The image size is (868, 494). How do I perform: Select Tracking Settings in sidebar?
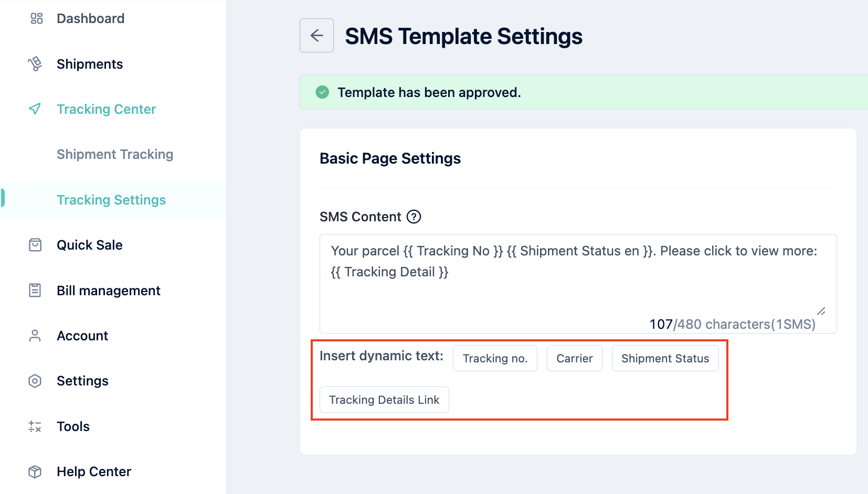111,200
